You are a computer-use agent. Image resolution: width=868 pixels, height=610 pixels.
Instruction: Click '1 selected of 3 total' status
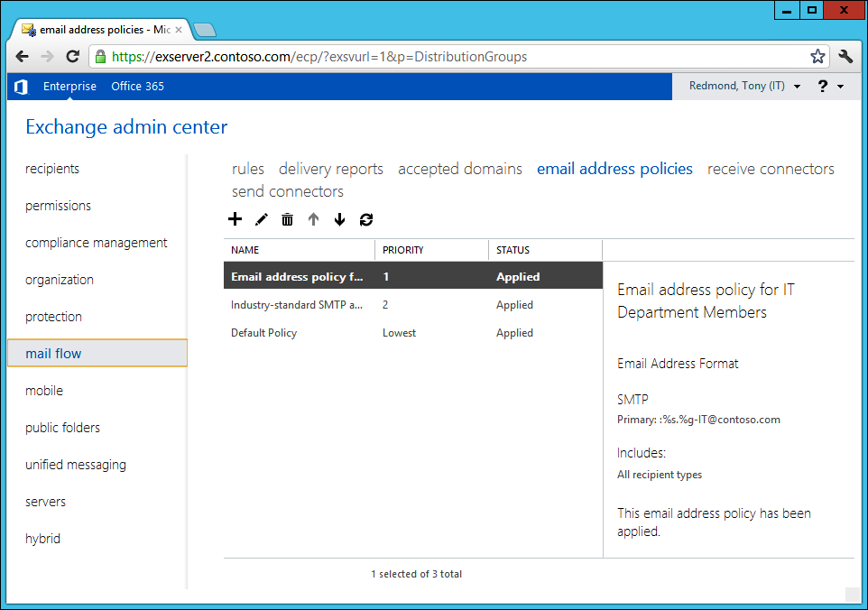pos(416,574)
